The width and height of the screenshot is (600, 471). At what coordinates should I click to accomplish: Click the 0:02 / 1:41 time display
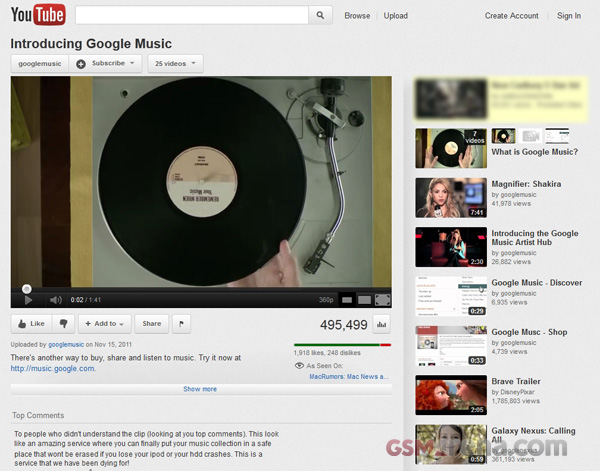(x=85, y=300)
